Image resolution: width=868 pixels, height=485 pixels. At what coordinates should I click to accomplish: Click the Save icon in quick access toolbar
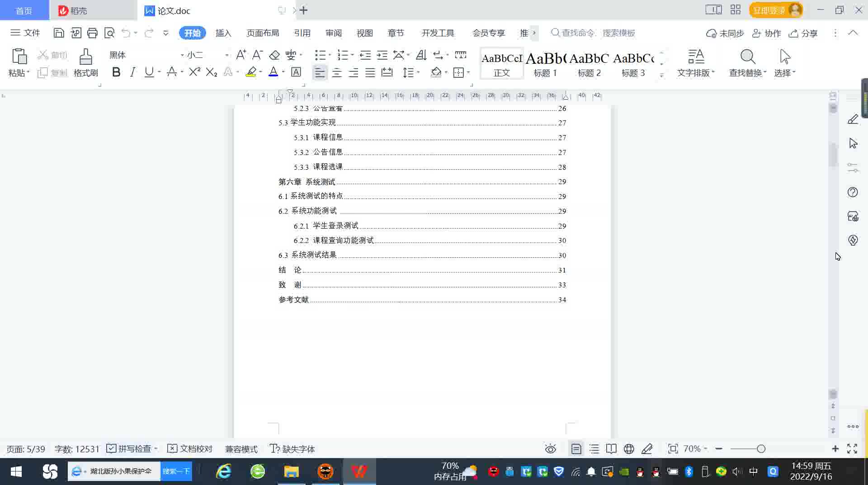(58, 33)
